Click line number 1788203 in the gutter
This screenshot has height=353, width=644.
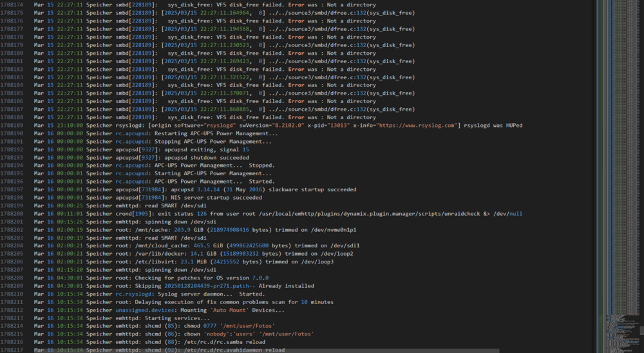tap(12, 238)
